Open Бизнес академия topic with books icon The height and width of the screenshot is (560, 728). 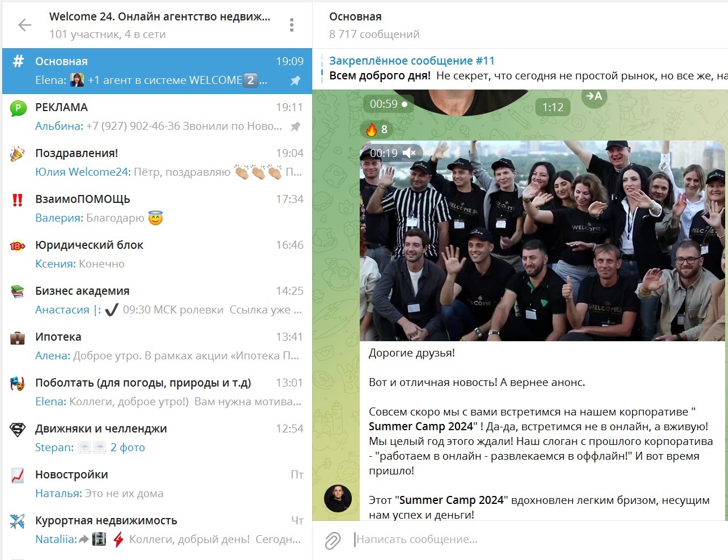click(157, 300)
